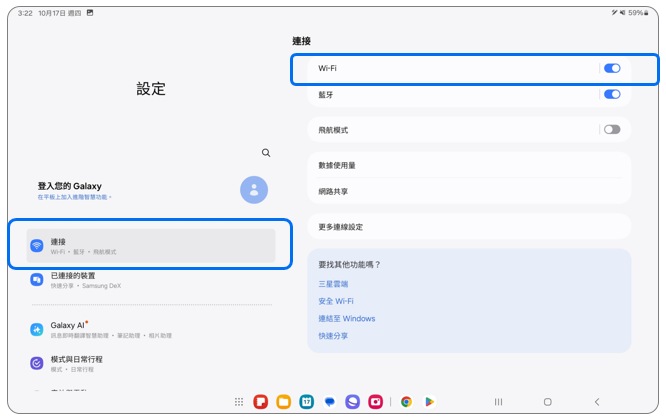The image size is (666, 419).
Task: Select 模式與日常行程 in the sidebar
Action: pyautogui.click(x=151, y=364)
